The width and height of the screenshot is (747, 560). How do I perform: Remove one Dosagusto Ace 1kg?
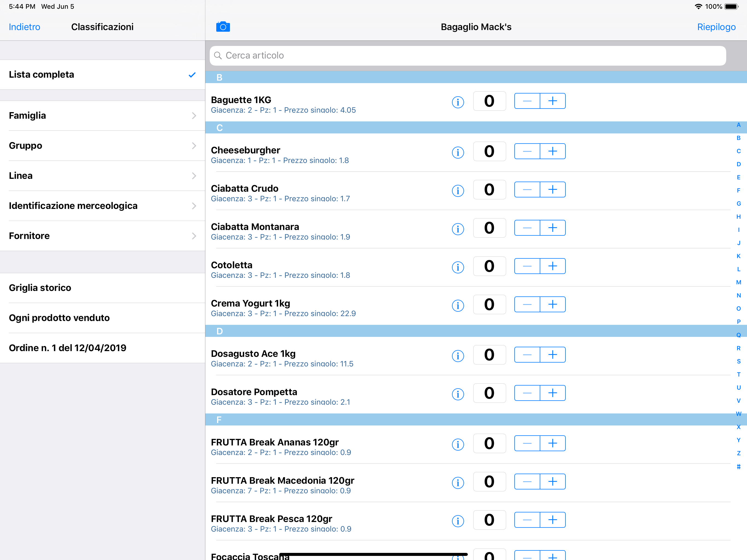[527, 355]
